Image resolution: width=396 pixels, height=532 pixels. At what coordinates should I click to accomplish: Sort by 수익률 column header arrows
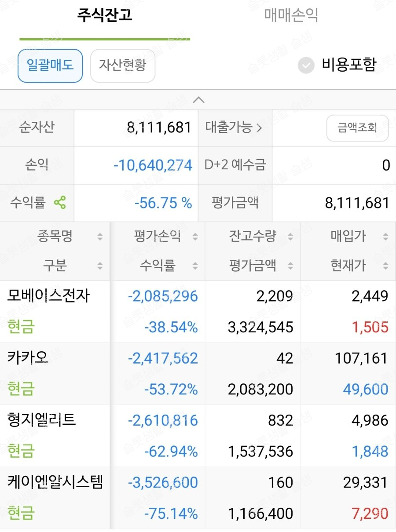tap(195, 266)
